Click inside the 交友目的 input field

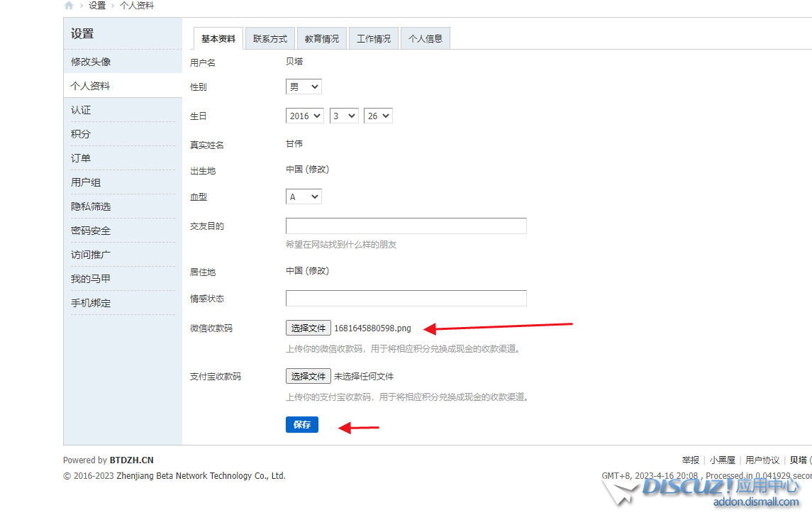[x=406, y=226]
